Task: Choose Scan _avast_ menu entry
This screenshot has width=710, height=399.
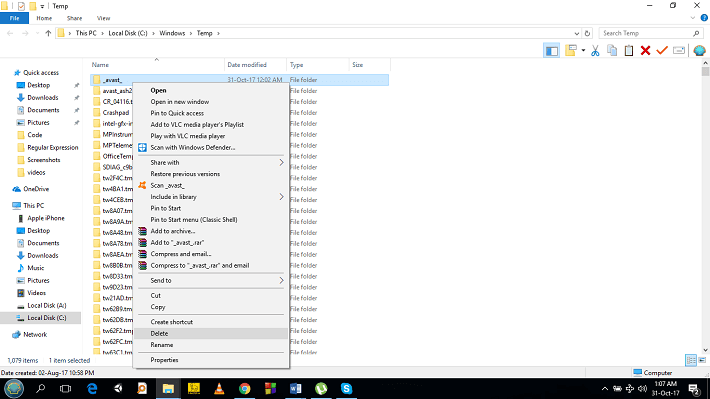Action: tap(211, 185)
